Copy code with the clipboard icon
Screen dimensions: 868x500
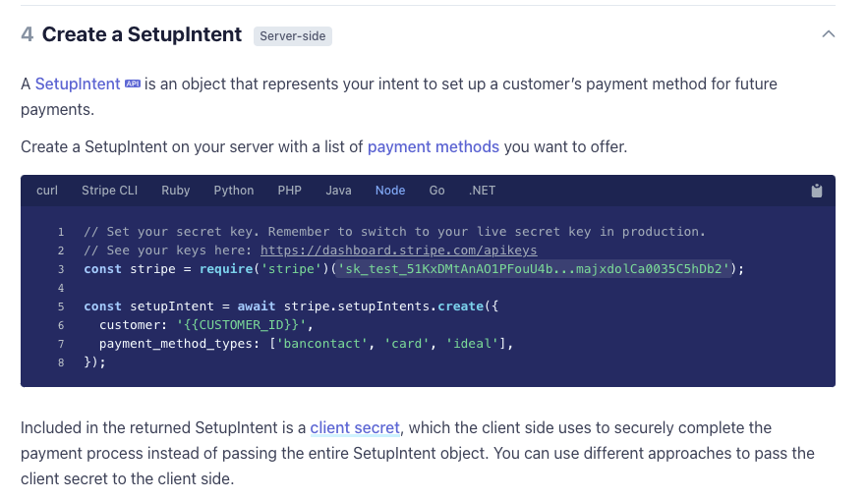817,191
